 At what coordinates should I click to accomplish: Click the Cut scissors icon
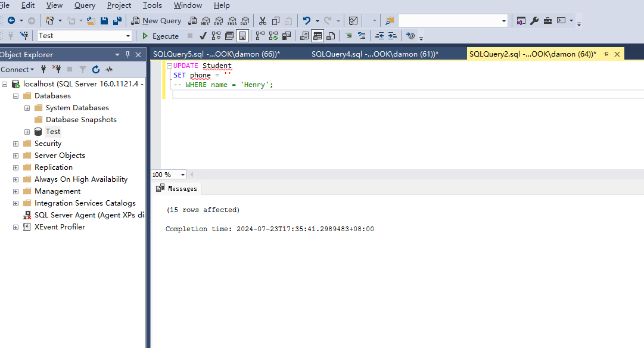(x=263, y=20)
